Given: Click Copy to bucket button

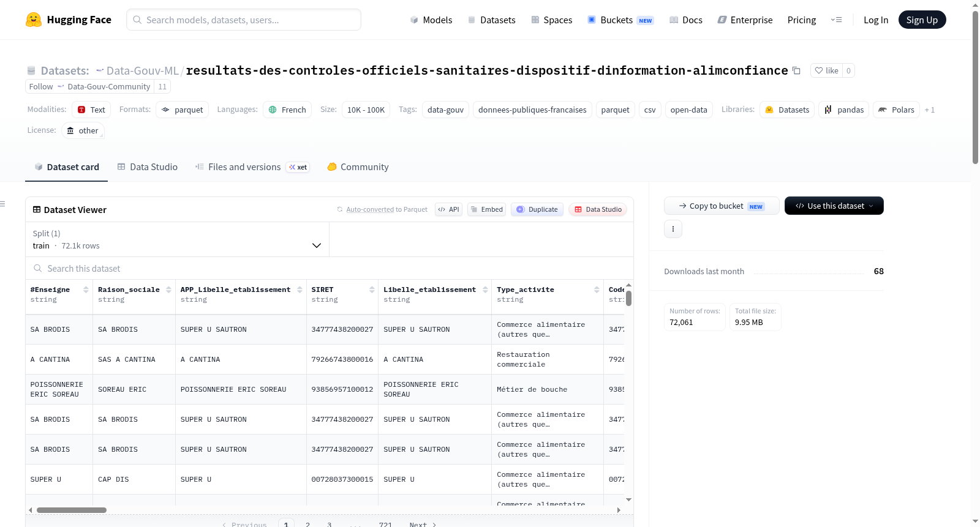Looking at the screenshot, I should (722, 206).
